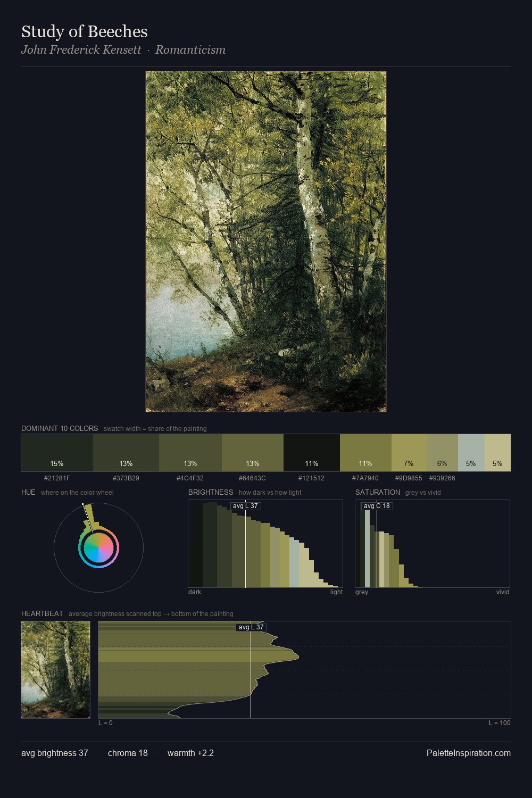The width and height of the screenshot is (532, 798).
Task: Click the heartbeat brightness graph
Action: [x=304, y=670]
